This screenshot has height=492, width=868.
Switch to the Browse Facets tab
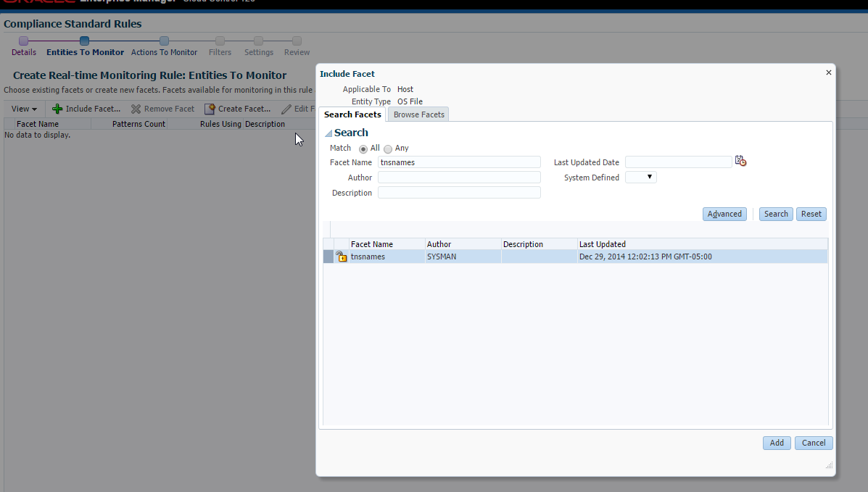coord(418,114)
